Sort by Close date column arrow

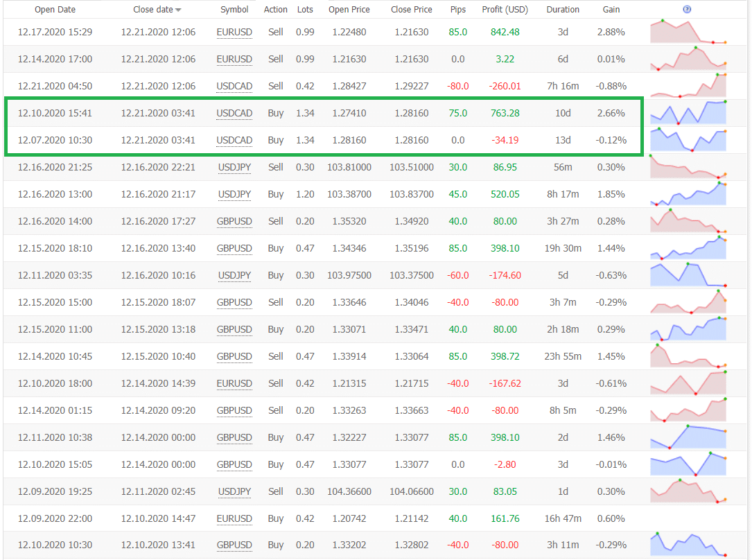tap(178, 10)
